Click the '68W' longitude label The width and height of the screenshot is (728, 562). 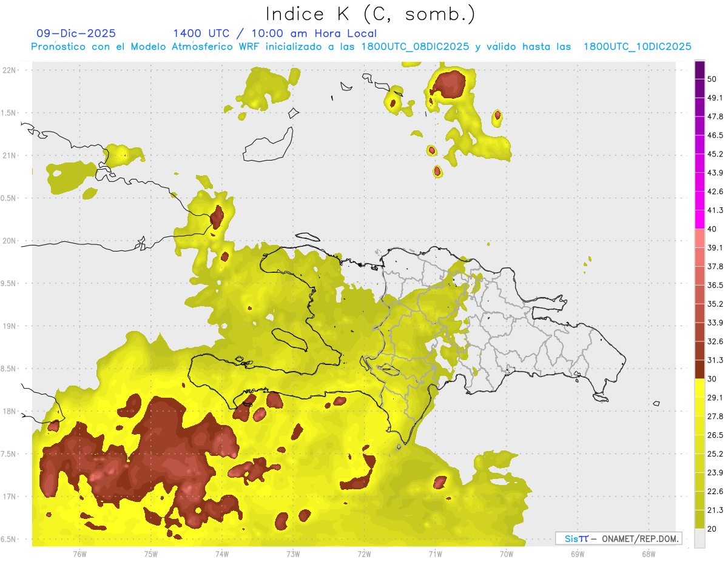tap(649, 554)
